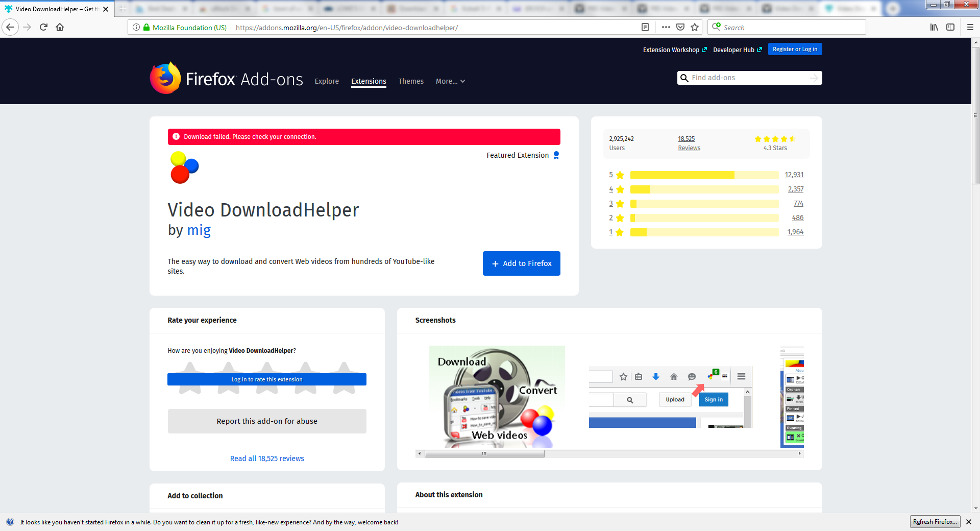Bookmark this page with the star icon
Viewport: 980px width, 531px height.
(x=695, y=27)
